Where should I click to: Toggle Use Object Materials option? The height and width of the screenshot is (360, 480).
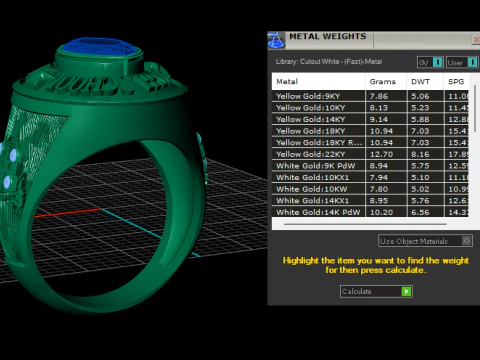coord(425,241)
